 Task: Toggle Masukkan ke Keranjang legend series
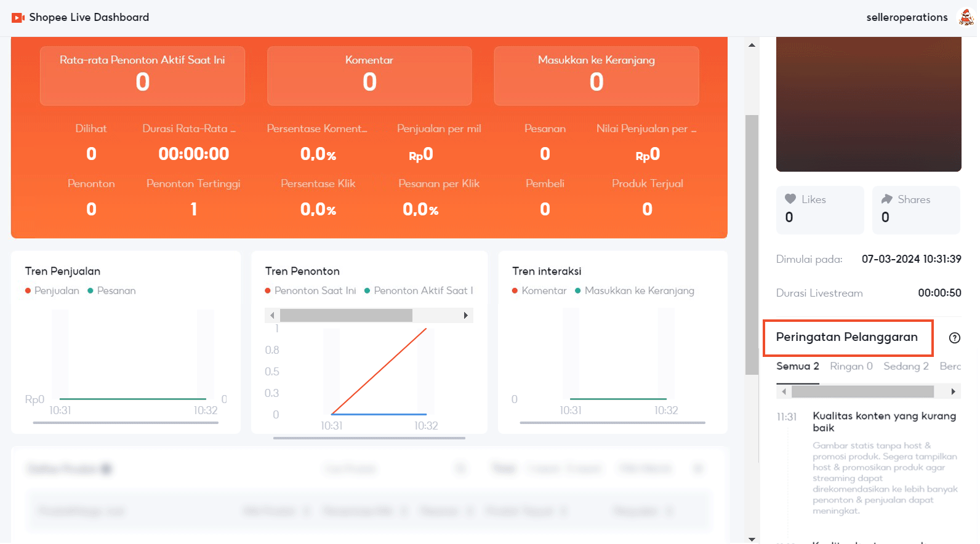tap(635, 290)
